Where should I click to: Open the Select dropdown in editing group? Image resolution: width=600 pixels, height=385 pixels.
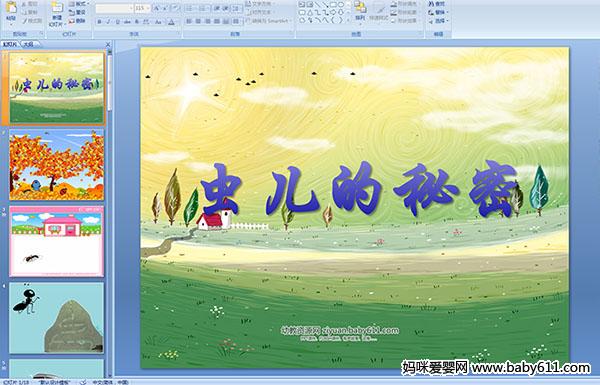pos(439,21)
